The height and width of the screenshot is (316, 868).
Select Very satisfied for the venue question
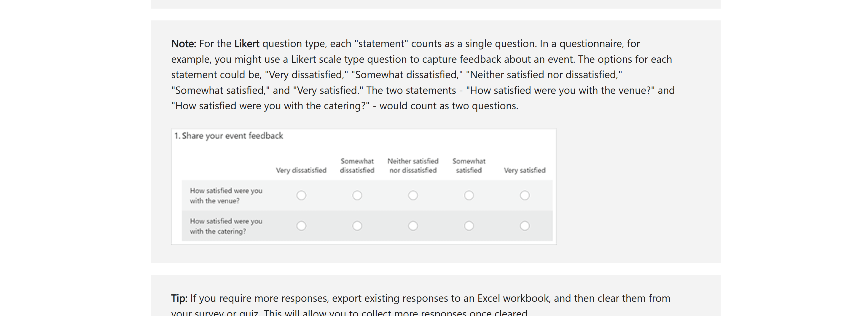click(524, 195)
